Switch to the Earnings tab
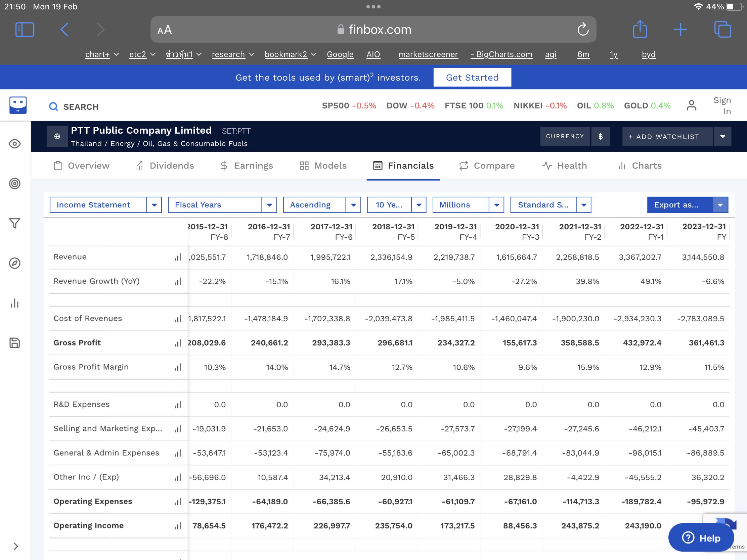 [x=247, y=166]
